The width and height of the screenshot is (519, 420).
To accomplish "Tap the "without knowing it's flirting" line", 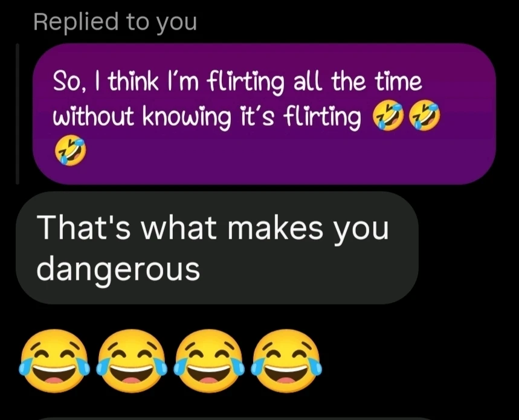I will [x=207, y=116].
